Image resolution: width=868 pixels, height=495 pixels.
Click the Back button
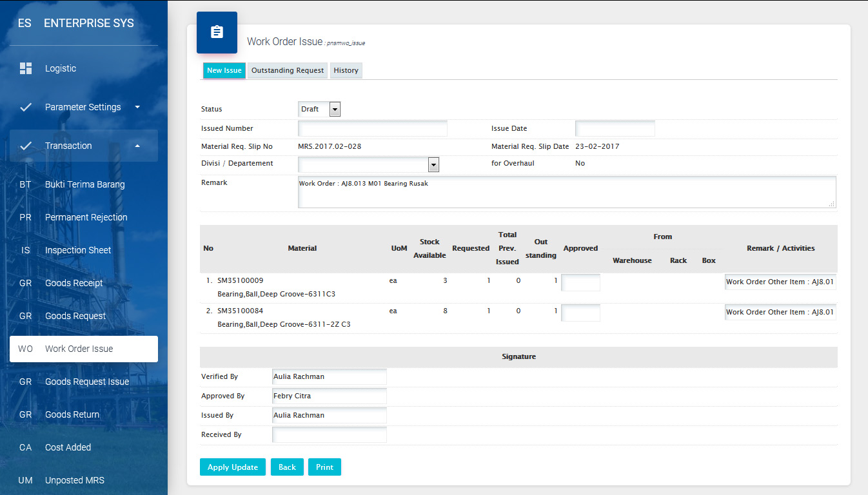coord(287,467)
